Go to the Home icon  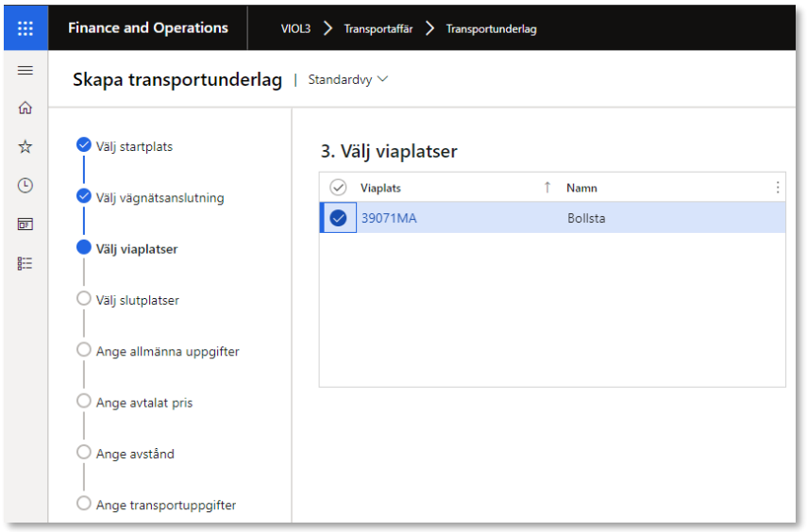coord(25,108)
